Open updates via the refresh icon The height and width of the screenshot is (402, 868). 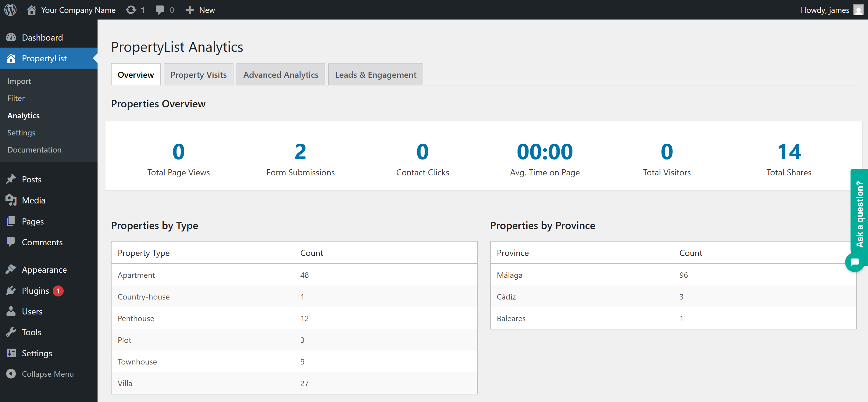pos(131,10)
